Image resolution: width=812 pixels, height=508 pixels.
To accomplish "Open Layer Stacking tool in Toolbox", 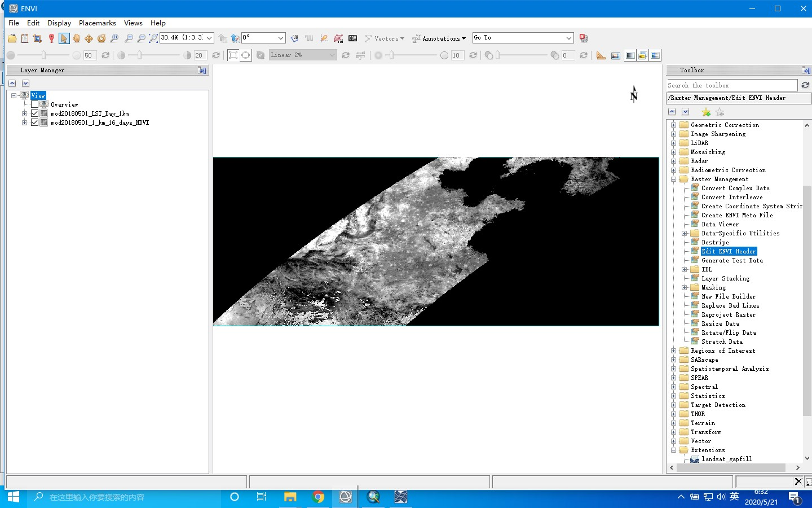I will click(725, 278).
